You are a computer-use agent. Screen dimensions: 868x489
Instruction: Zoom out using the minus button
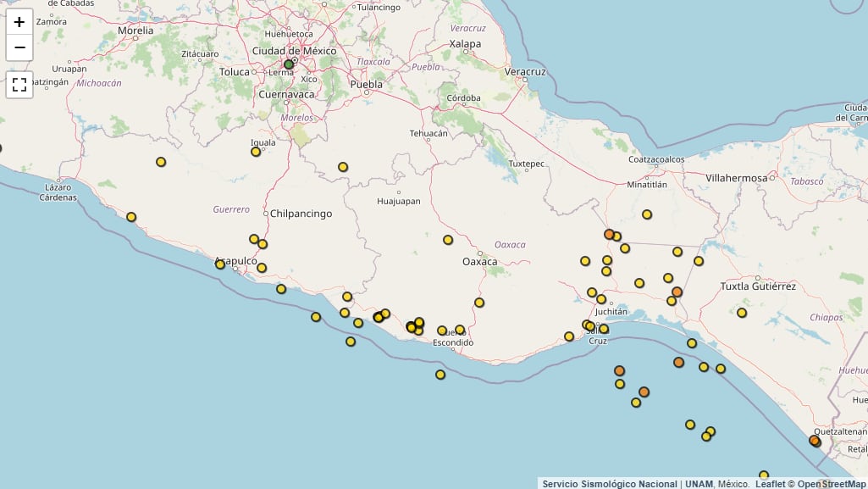click(19, 48)
